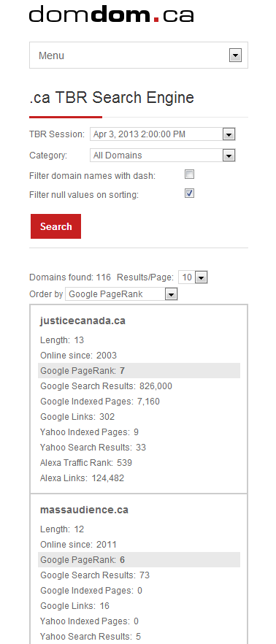Open the Menu navigation bar
This screenshot has height=644, width=276.
point(139,55)
